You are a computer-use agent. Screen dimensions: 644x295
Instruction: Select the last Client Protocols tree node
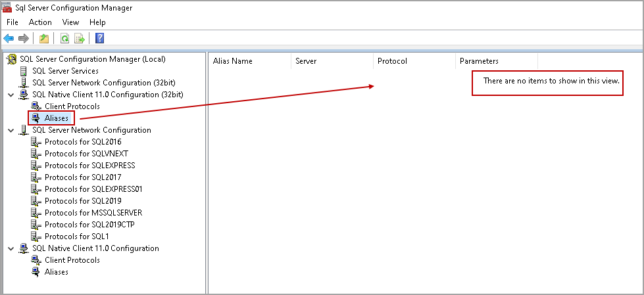72,260
